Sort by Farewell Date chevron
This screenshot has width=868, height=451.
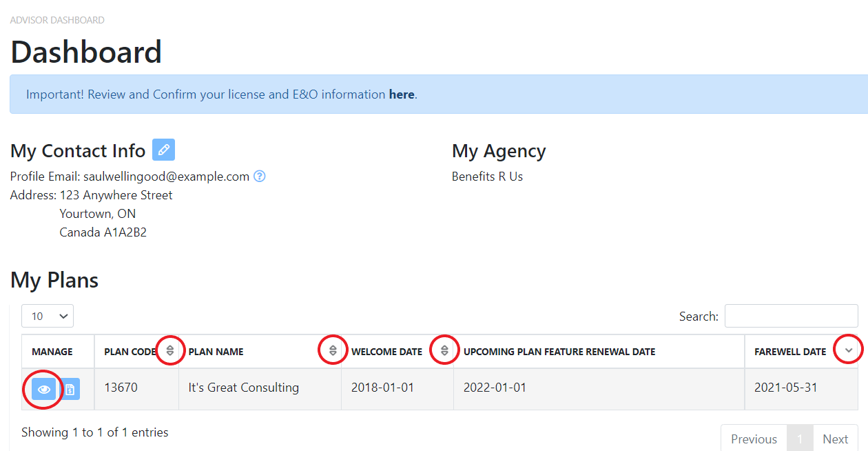pyautogui.click(x=849, y=350)
